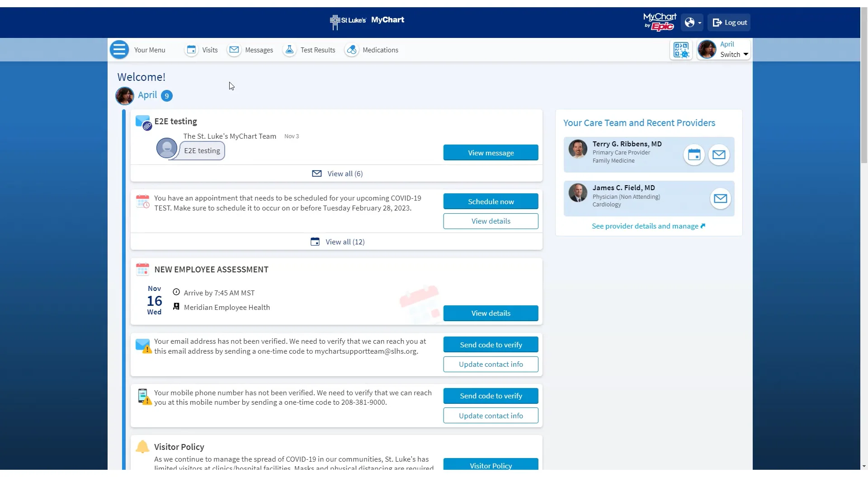Expand the Switch account dropdown
This screenshot has height=477, width=868.
click(731, 54)
